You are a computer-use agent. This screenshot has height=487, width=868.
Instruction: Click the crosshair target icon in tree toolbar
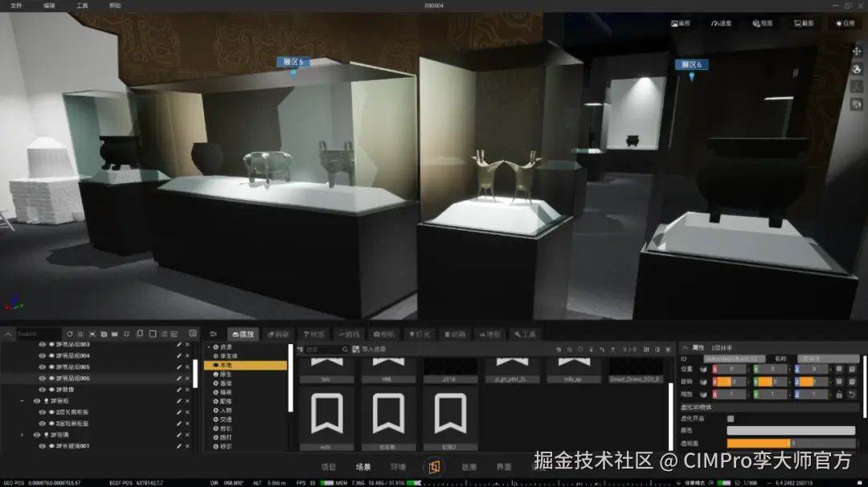click(x=127, y=334)
